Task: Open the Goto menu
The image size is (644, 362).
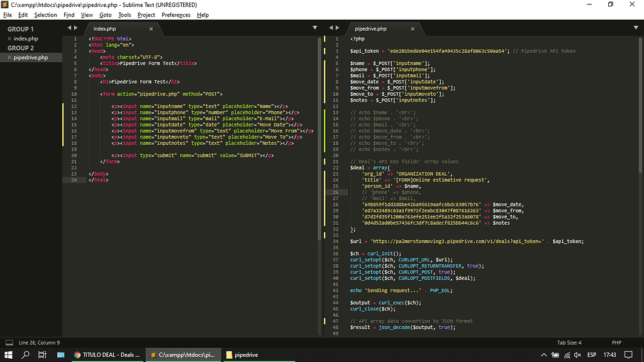Action: click(105, 14)
